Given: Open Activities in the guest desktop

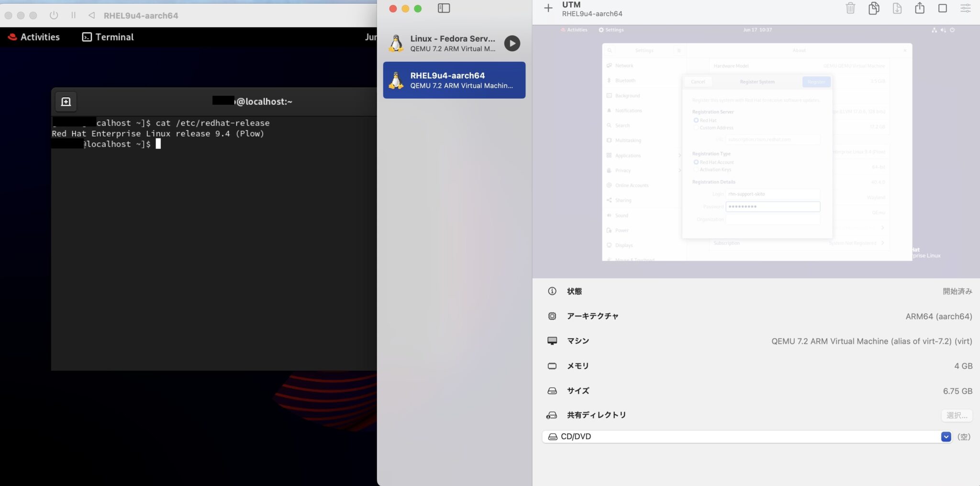Looking at the screenshot, I should (x=575, y=29).
